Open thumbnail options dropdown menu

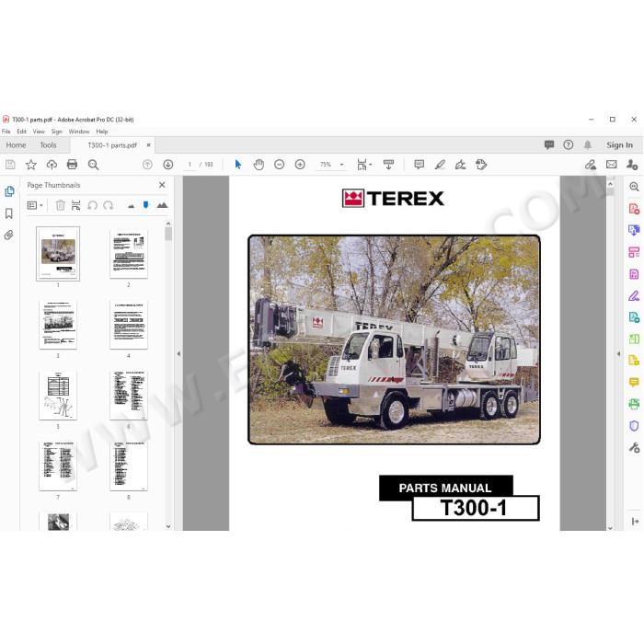coord(35,205)
